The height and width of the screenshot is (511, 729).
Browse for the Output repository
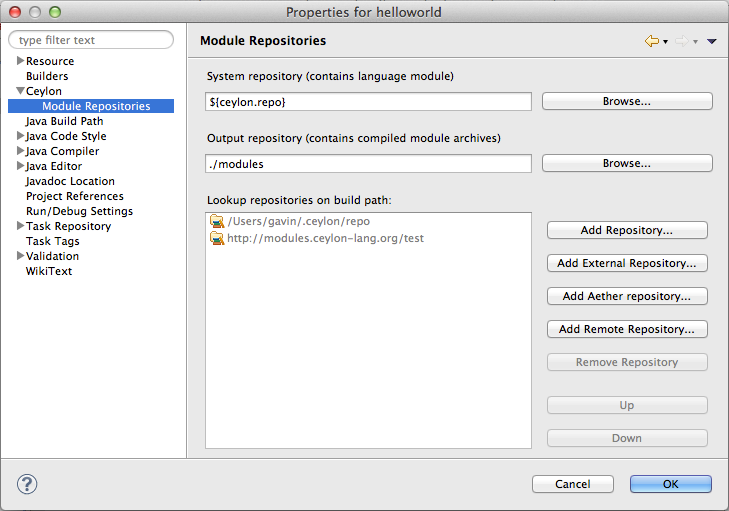click(x=627, y=163)
